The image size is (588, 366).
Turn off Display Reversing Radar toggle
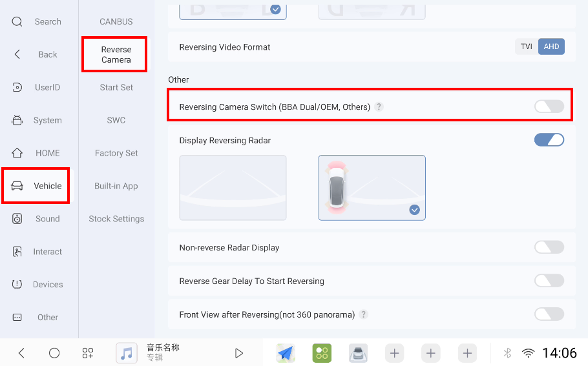(x=549, y=140)
